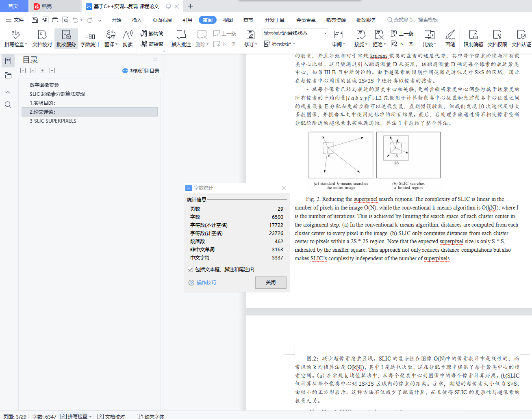Open the bookmark panel in left sidebar
This screenshot has width=532, height=419.
point(8,90)
